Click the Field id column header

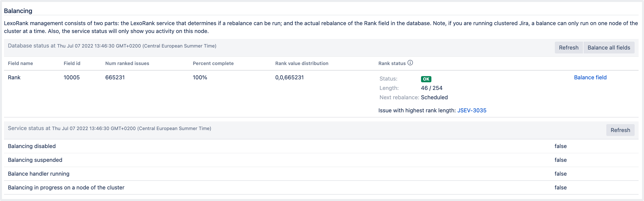pyautogui.click(x=72, y=63)
